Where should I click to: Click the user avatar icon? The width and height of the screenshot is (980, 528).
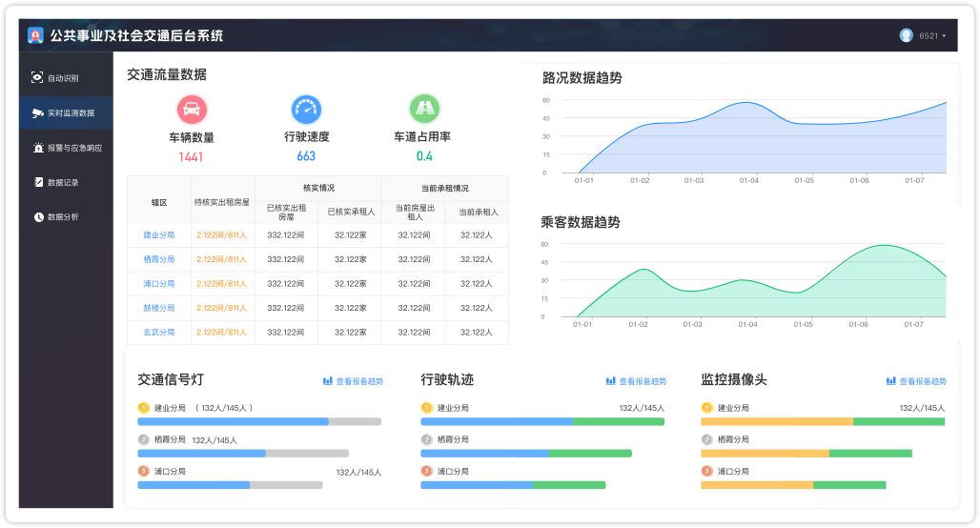(x=906, y=35)
